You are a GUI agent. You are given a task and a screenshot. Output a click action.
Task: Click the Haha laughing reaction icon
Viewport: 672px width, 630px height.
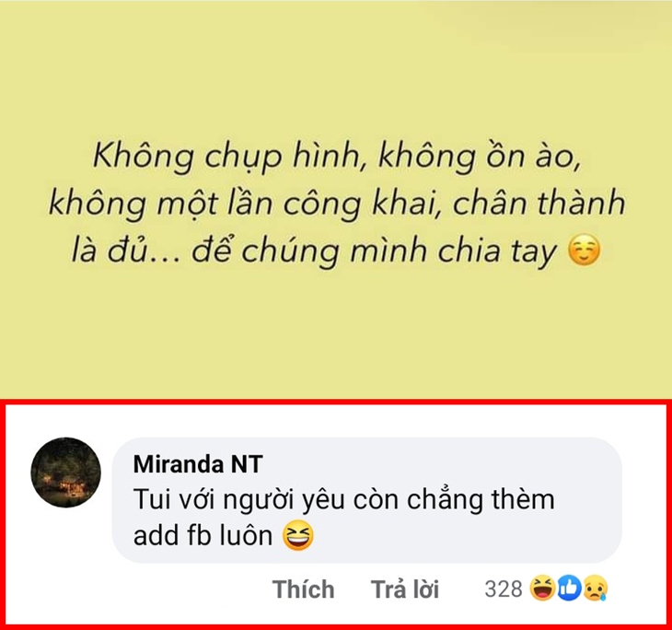pyautogui.click(x=542, y=588)
